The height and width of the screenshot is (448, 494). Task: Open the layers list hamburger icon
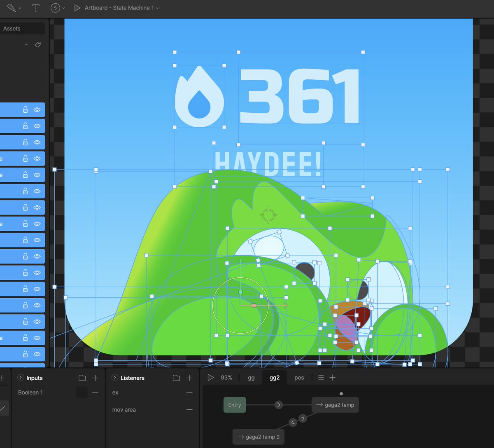pos(321,378)
